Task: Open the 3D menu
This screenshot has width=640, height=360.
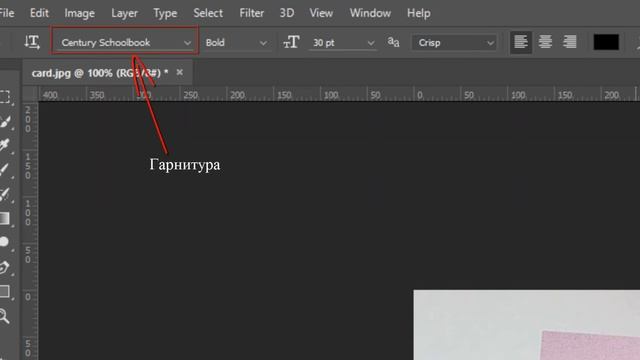Action: (287, 13)
